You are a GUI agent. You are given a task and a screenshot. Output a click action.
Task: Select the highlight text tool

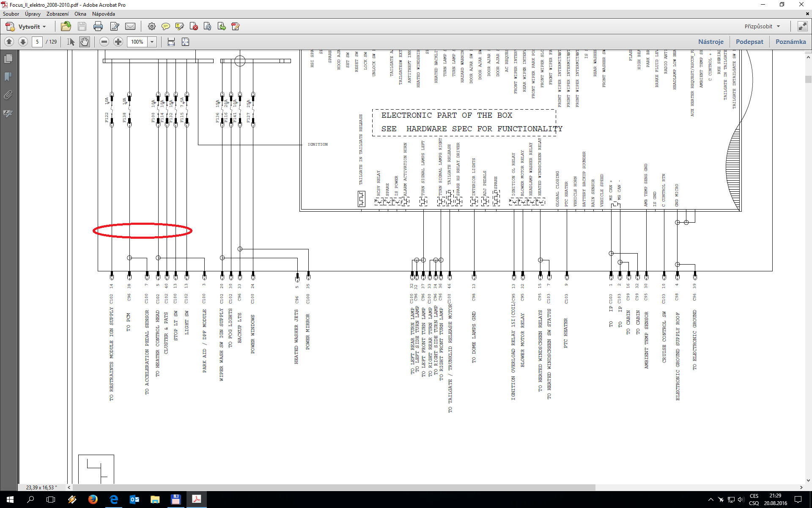coord(180,27)
